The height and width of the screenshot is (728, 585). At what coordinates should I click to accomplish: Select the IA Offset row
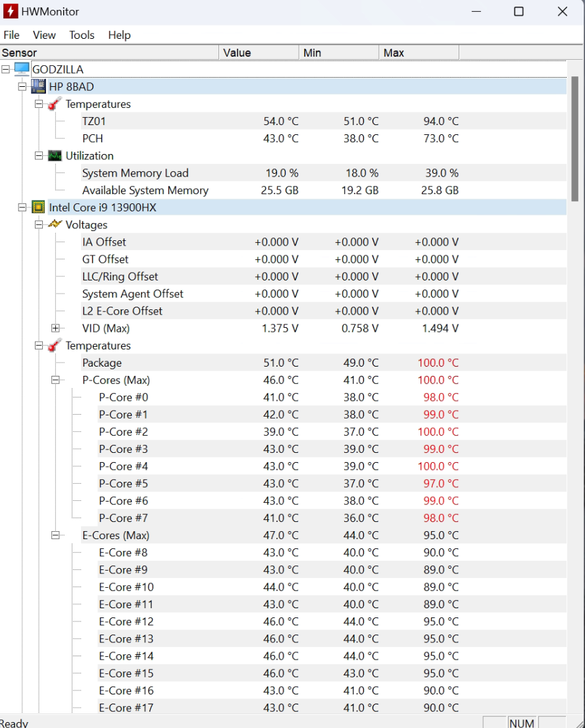tap(324, 242)
